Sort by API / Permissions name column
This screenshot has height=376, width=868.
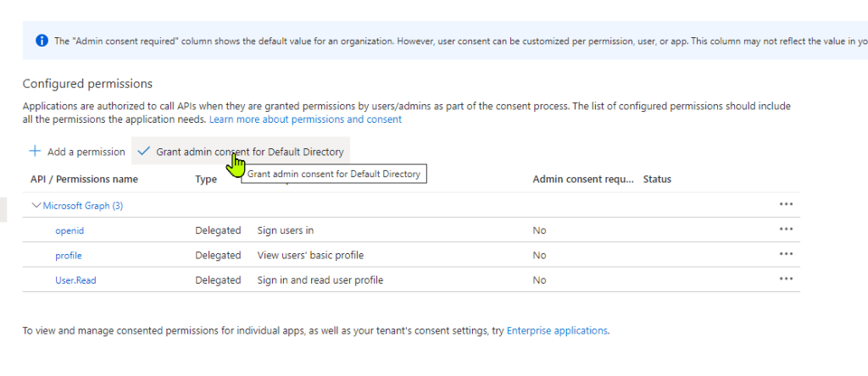coord(84,180)
